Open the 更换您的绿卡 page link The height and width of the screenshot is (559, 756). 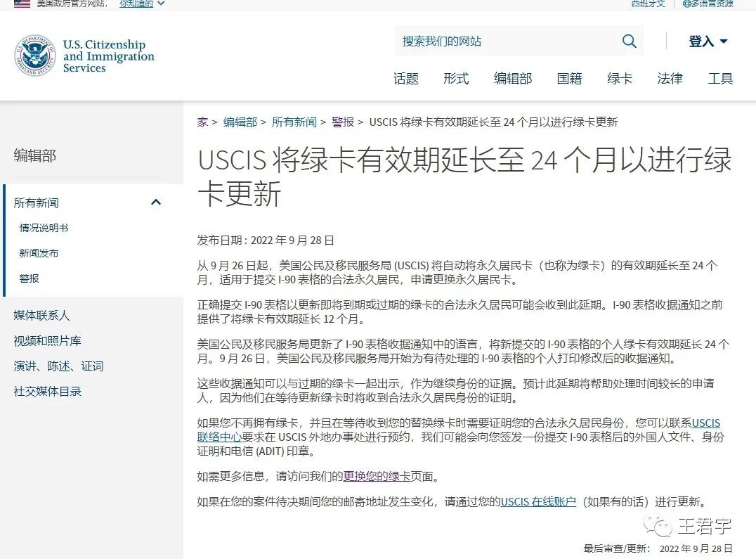pyautogui.click(x=377, y=477)
